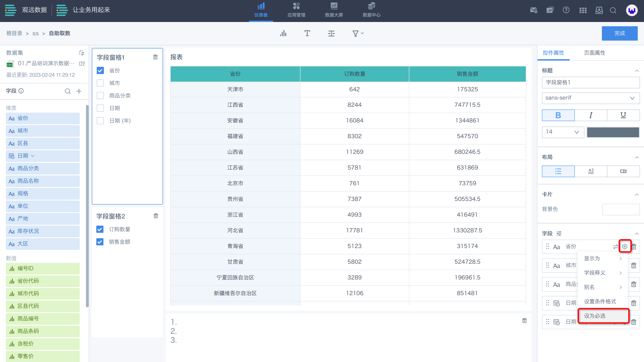Add a new field with plus icon
The image size is (644, 362).
coord(79,91)
